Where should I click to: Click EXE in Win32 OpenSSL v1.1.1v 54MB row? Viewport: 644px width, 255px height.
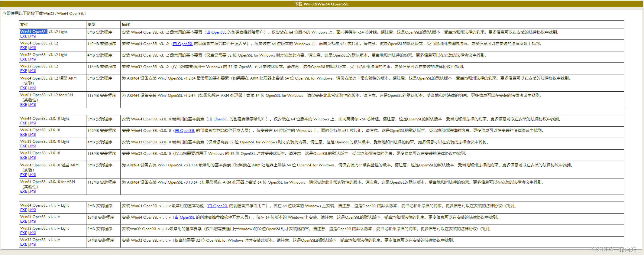pyautogui.click(x=24, y=244)
